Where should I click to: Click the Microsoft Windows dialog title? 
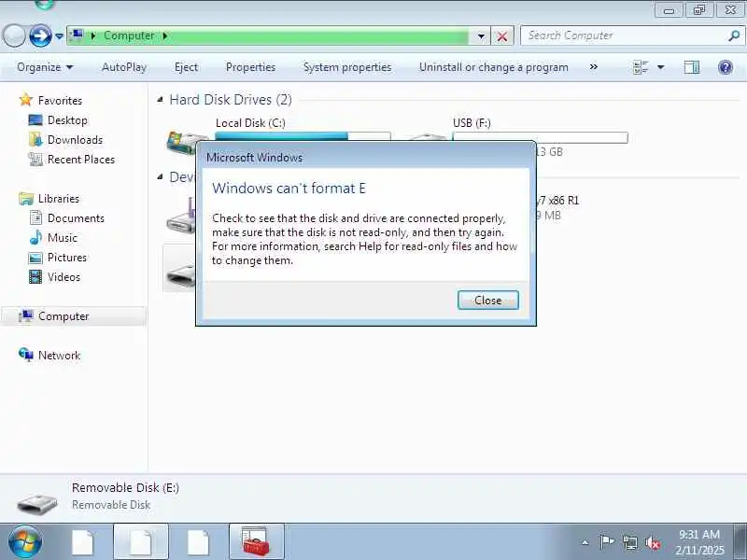click(254, 158)
